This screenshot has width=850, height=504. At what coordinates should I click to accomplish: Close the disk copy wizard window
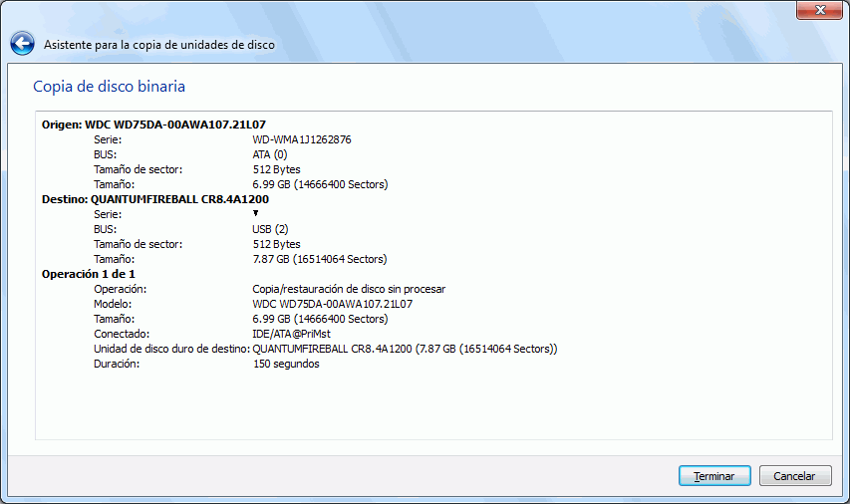[x=819, y=10]
